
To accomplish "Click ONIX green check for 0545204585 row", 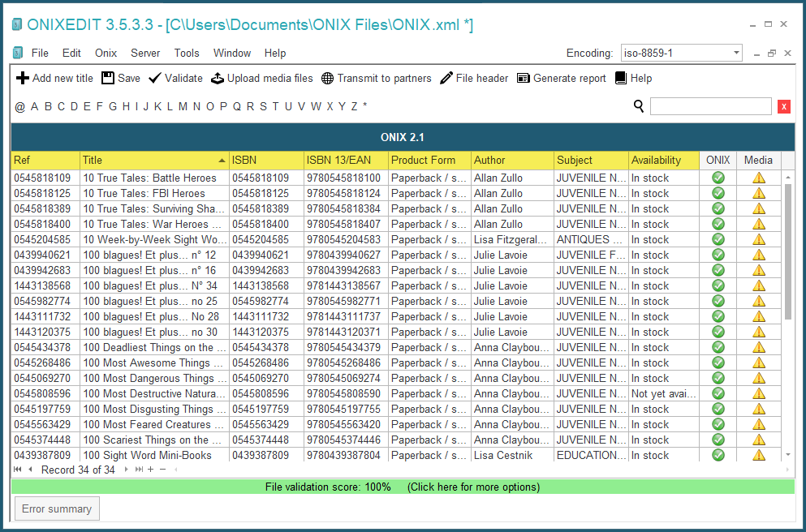I will point(718,239).
